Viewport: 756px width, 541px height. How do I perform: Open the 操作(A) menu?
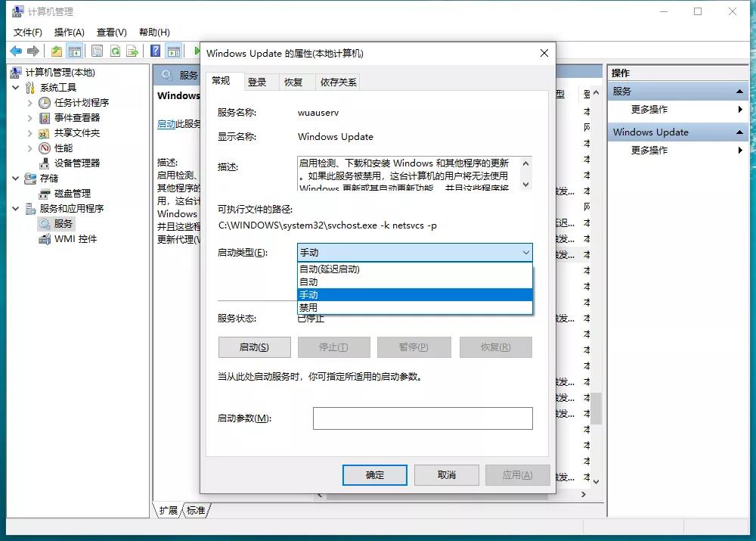pyautogui.click(x=70, y=33)
